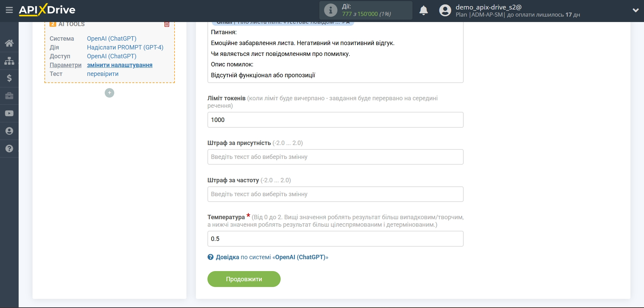644x308 pixels.
Task: Click the 'Опис помилок:' text line
Action: (x=232, y=64)
